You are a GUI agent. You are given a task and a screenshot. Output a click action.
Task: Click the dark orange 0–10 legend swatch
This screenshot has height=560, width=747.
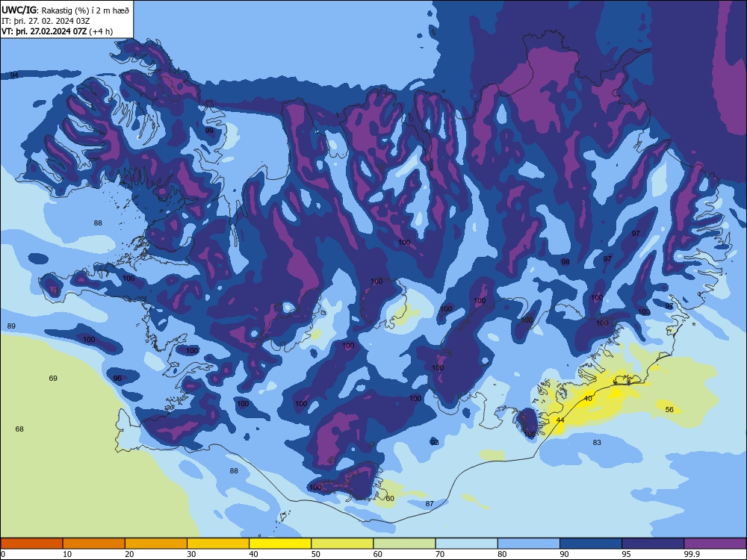(31, 544)
